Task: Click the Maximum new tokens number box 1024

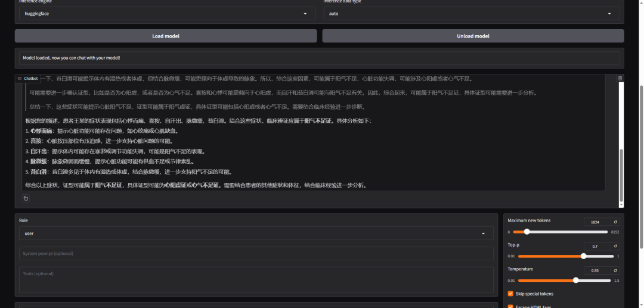Action: point(597,222)
